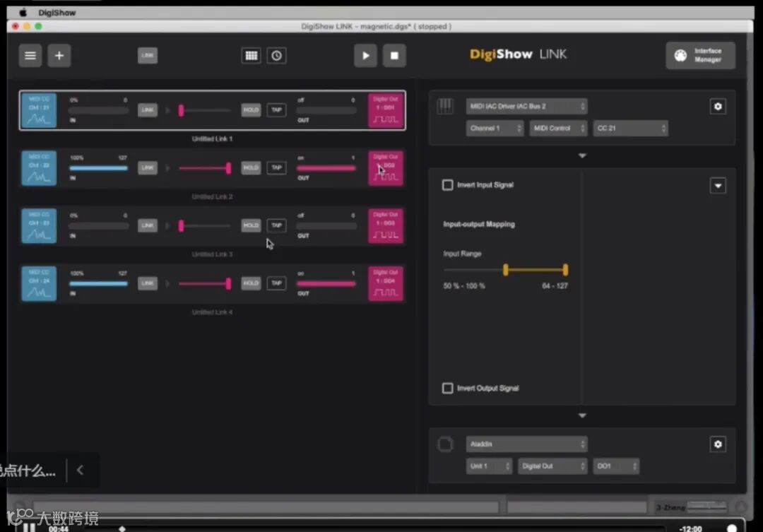Open MIDI IAC Driver IAC Bus 2 dropdown
The height and width of the screenshot is (532, 763).
526,106
